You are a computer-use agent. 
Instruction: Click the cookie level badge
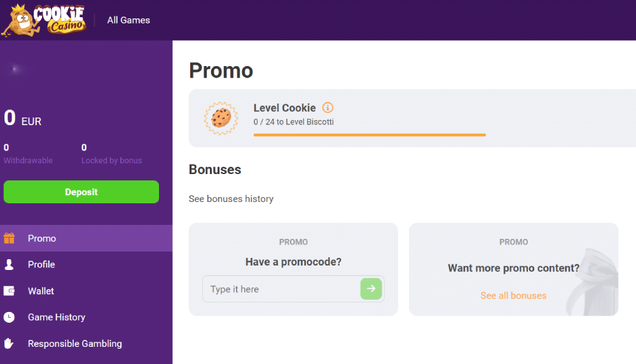221,118
